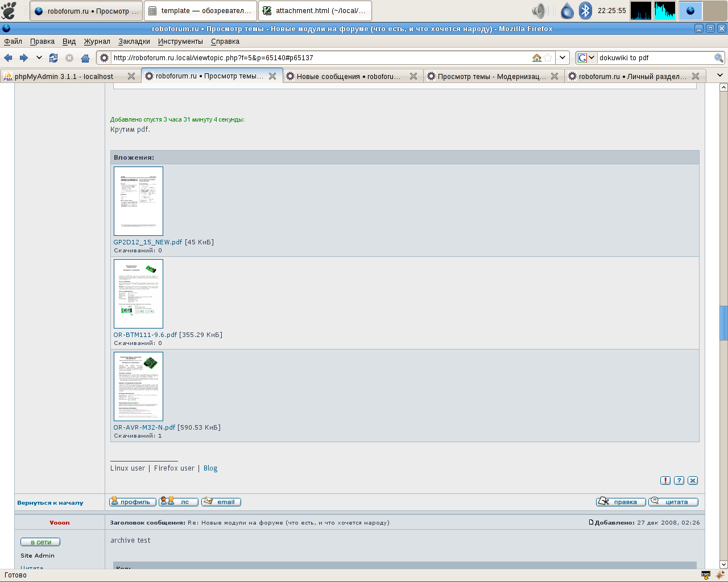Open the Bluetooth tray icon
Image resolution: width=728 pixels, height=582 pixels.
click(585, 11)
